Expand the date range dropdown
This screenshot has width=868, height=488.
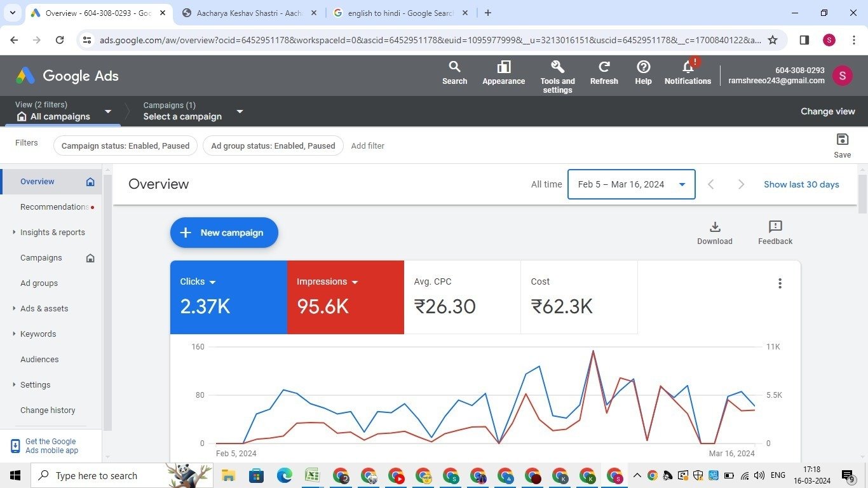pos(682,184)
